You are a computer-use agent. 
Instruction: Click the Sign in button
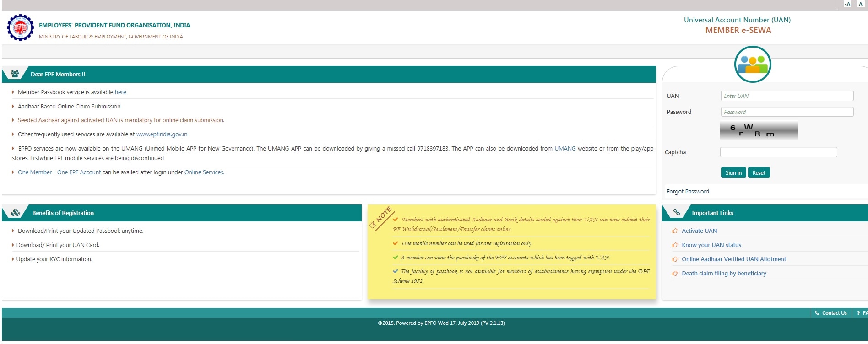(733, 172)
